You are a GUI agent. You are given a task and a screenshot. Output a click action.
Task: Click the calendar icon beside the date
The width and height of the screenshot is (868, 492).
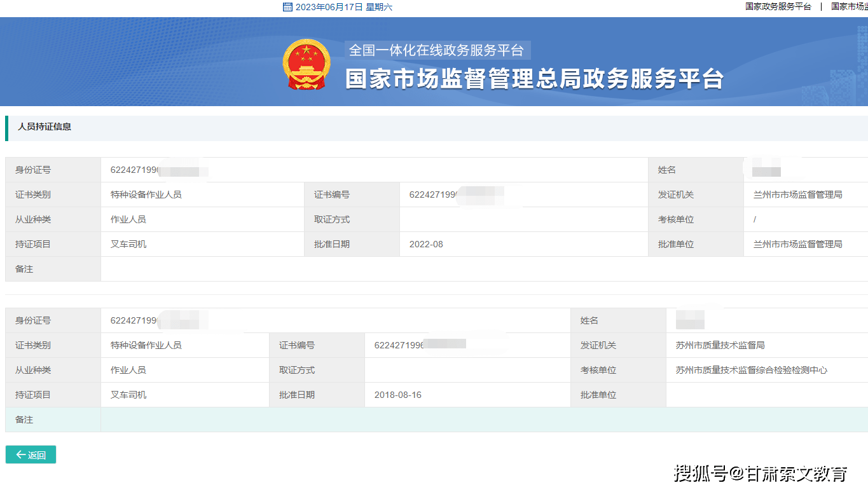[x=287, y=7]
